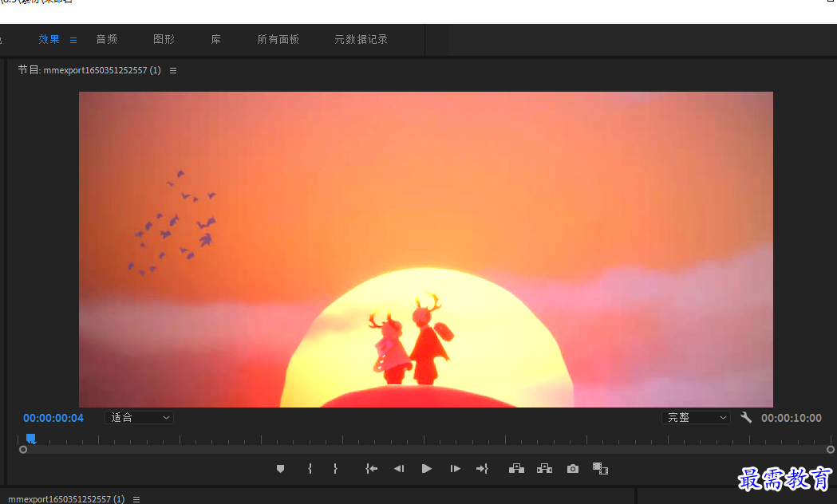Image resolution: width=837 pixels, height=504 pixels.
Task: Select the bottom mmexport1650351252557 (1) sequence tab
Action: (66, 499)
